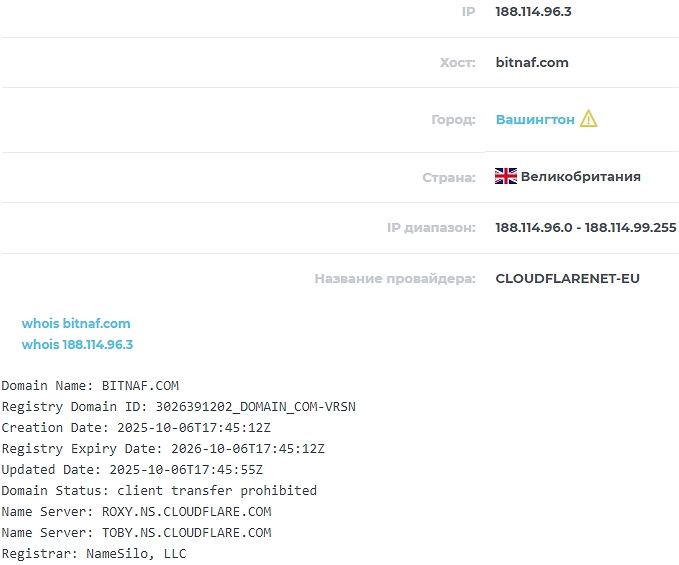
Task: Click the country name Великобритания
Action: 581,177
